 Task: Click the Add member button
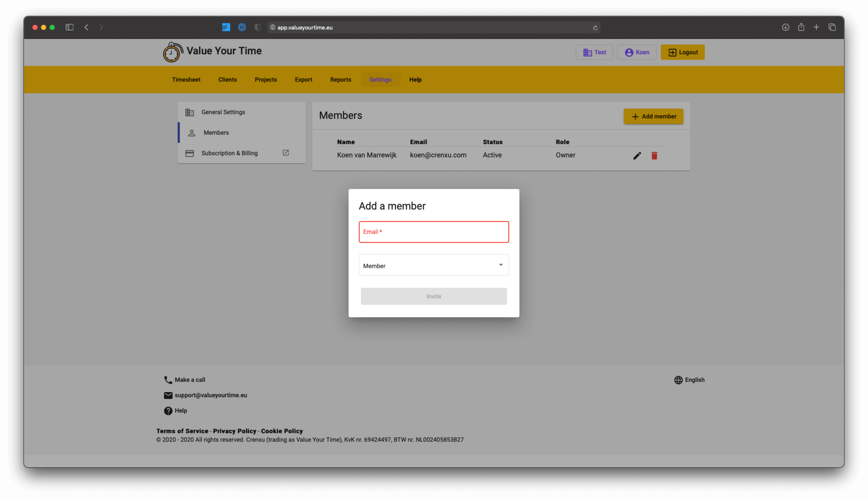(x=653, y=116)
